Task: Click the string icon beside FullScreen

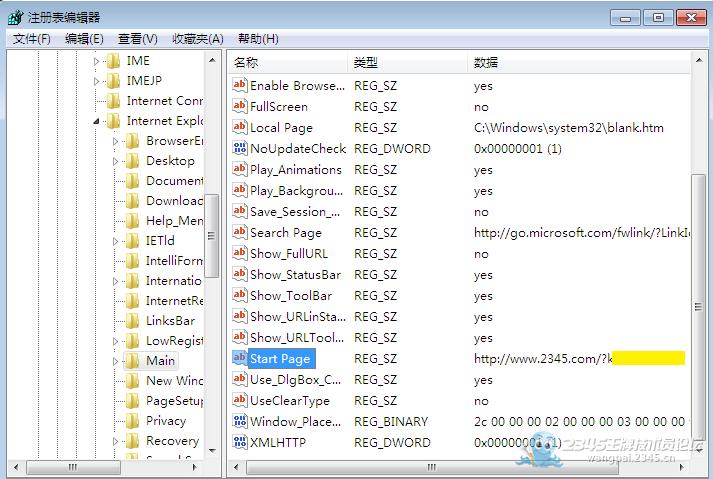Action: [x=240, y=106]
